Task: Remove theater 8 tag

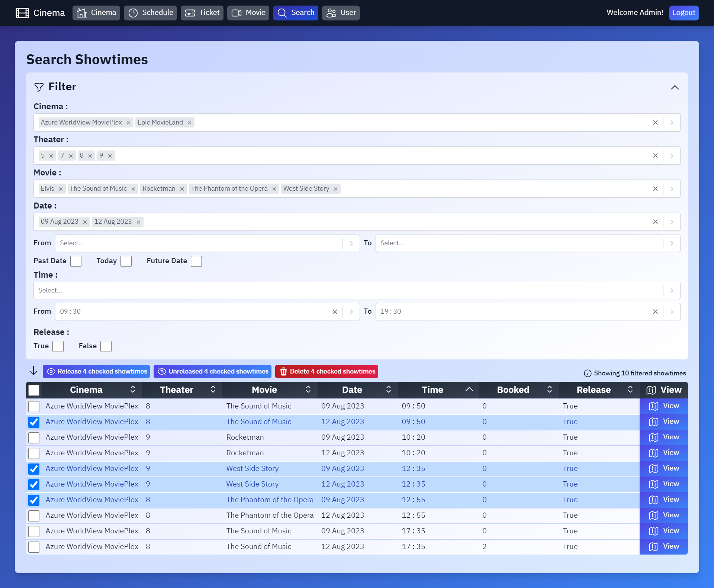Action: (90, 156)
